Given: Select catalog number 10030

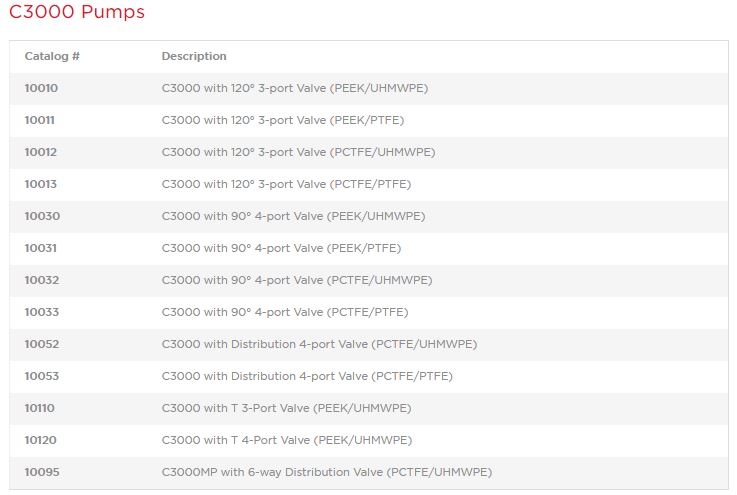Looking at the screenshot, I should tap(42, 216).
